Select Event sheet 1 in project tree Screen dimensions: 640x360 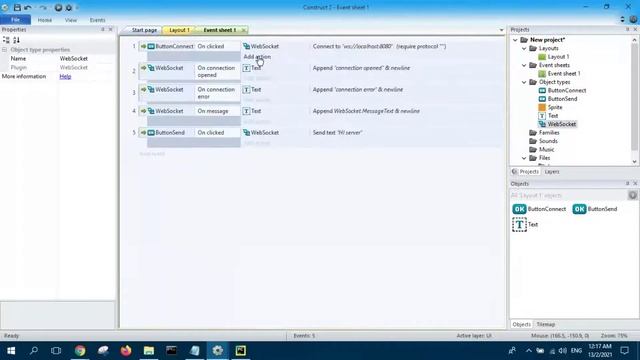pos(564,74)
